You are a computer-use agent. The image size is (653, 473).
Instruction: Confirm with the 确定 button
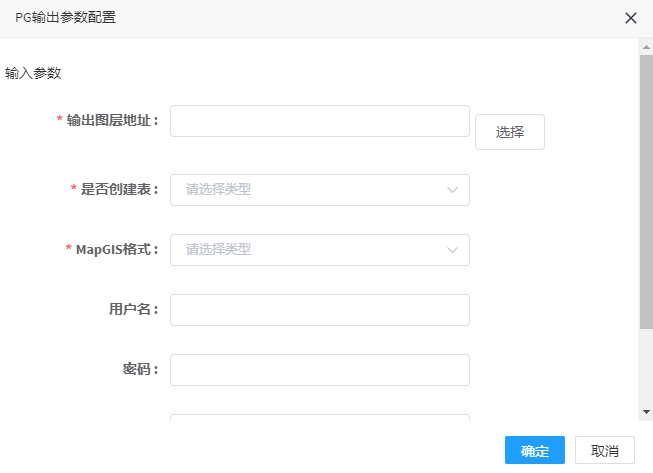click(x=535, y=450)
